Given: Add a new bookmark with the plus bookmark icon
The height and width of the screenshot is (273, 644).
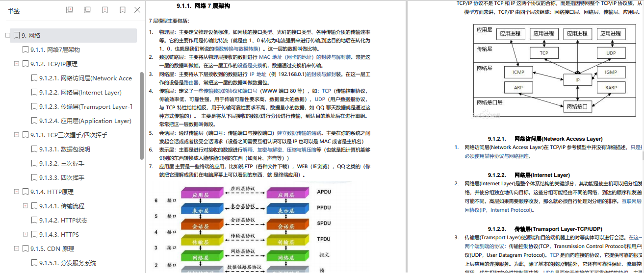Looking at the screenshot, I should pos(105,10).
